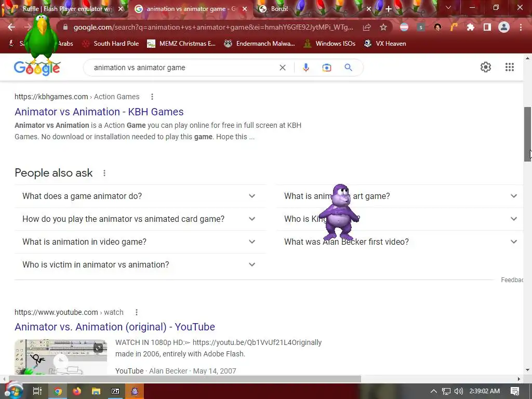Viewport: 532px width, 399px height.
Task: Expand 'Who is victim in animator vs animation?'
Action: (x=140, y=264)
